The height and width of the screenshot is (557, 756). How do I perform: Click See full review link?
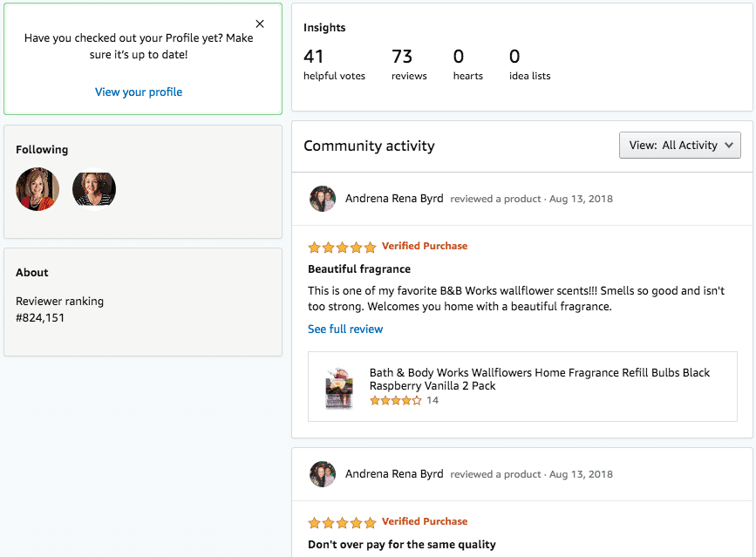345,329
